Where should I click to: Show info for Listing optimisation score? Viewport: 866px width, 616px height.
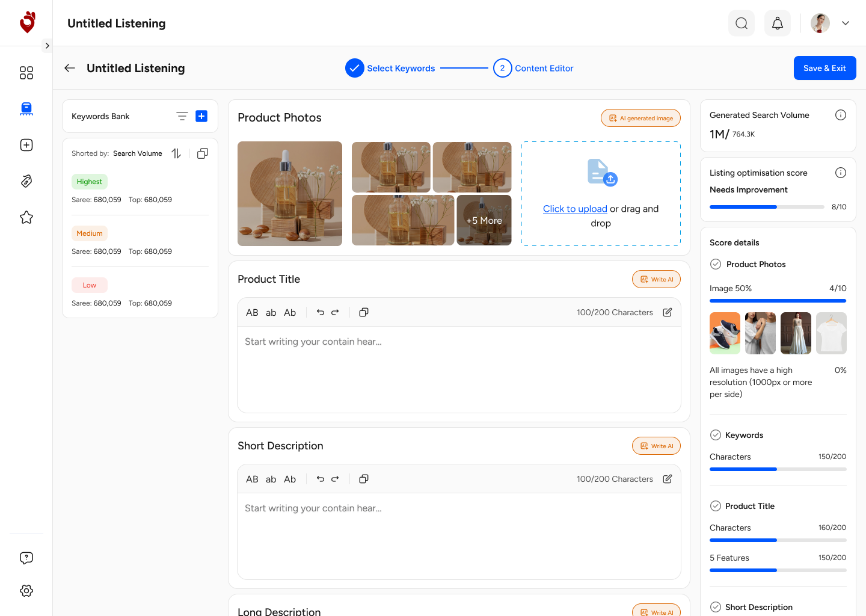(x=841, y=173)
